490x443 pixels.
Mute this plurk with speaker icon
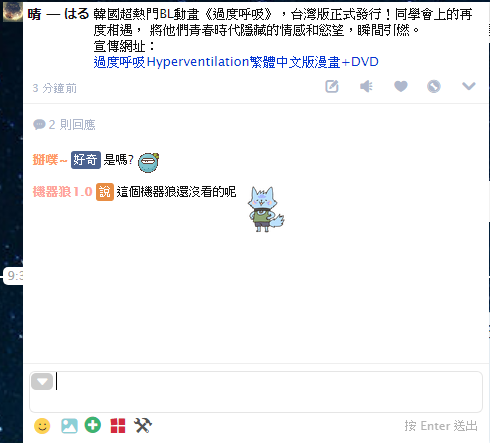[x=366, y=87]
